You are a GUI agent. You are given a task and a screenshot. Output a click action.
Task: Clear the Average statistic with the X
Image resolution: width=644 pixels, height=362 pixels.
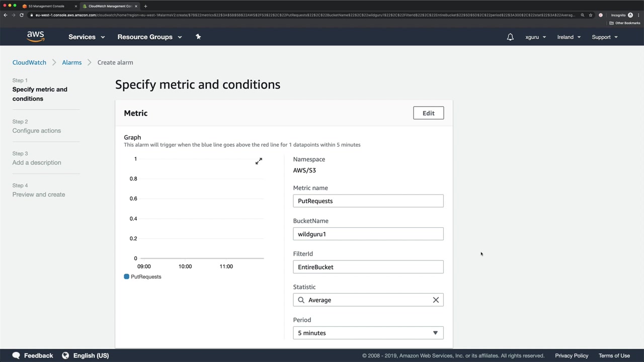click(x=436, y=300)
